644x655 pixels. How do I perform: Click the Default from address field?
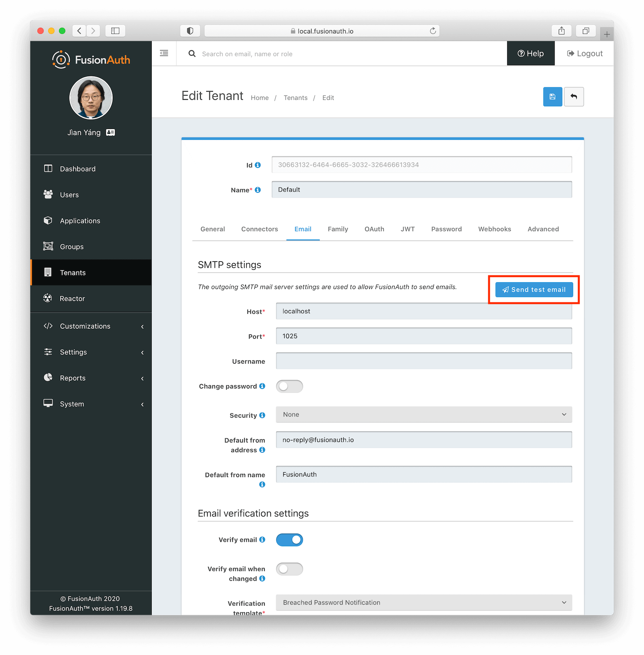coord(424,440)
